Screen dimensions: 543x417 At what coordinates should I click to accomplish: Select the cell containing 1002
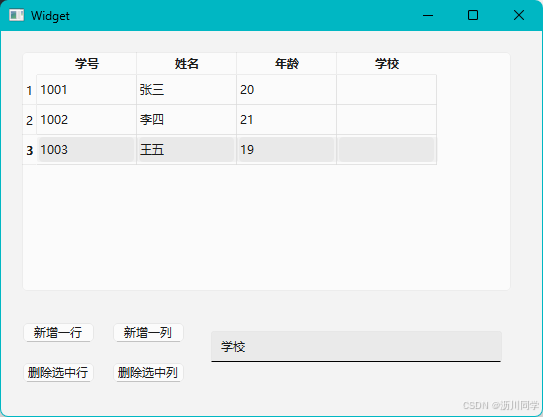pos(87,120)
